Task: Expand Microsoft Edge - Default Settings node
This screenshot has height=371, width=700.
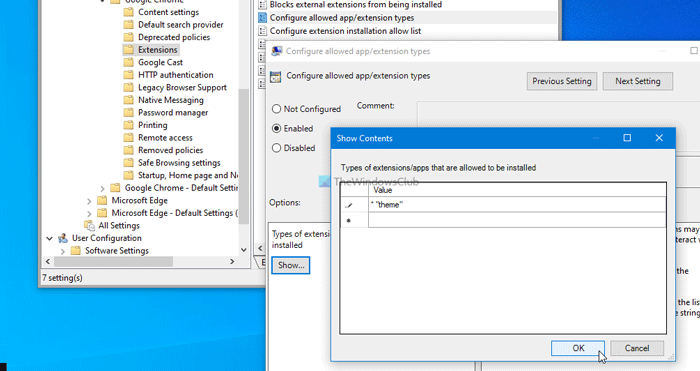Action: [89, 213]
